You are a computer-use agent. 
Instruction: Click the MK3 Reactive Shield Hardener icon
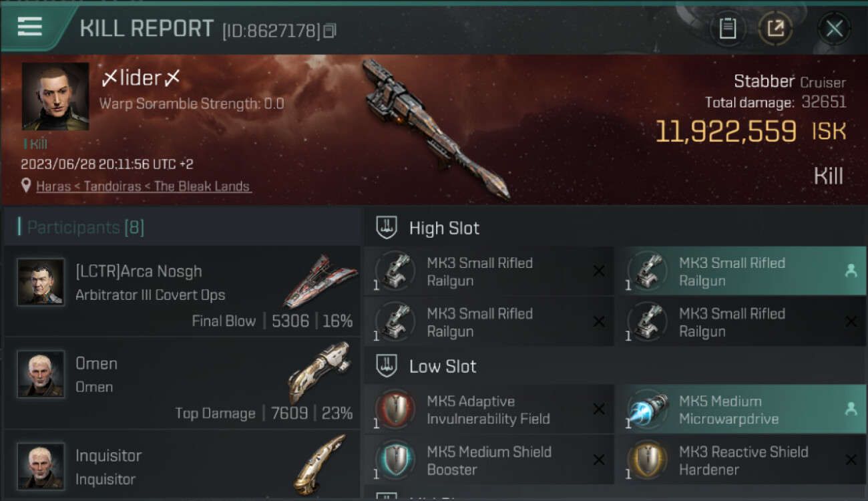(x=648, y=460)
